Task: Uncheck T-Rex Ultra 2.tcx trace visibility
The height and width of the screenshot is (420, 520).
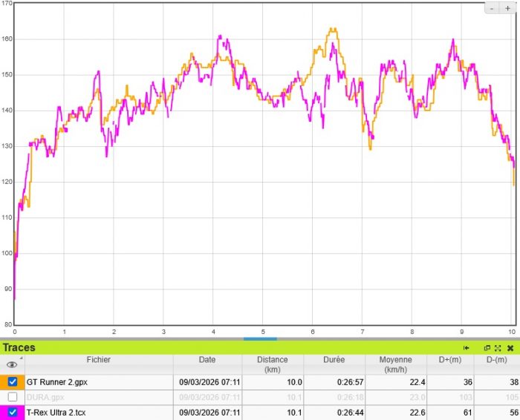Action: [13, 413]
